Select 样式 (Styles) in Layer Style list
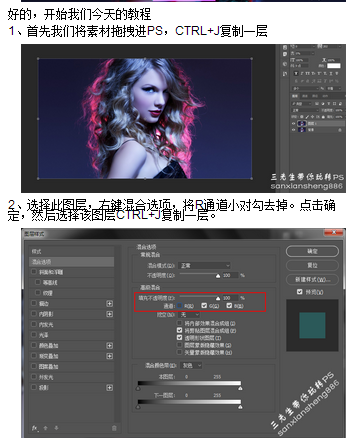 pos(72,251)
